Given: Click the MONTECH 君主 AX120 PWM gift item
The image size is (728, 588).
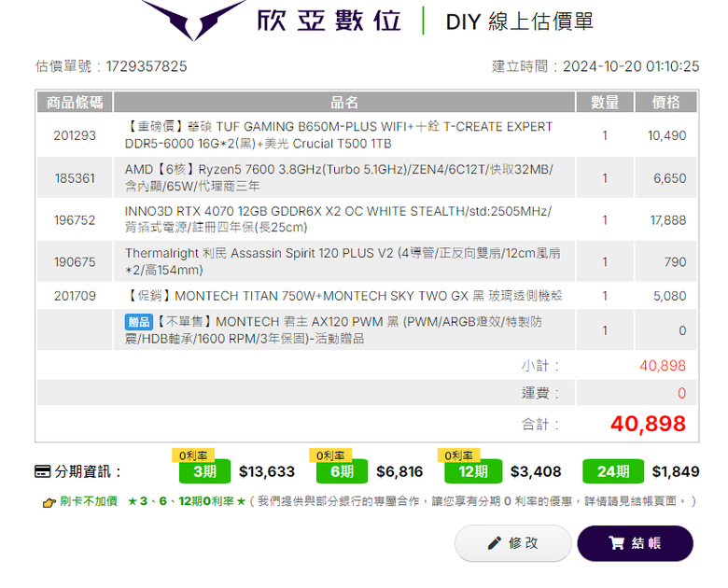Looking at the screenshot, I should point(333,330).
